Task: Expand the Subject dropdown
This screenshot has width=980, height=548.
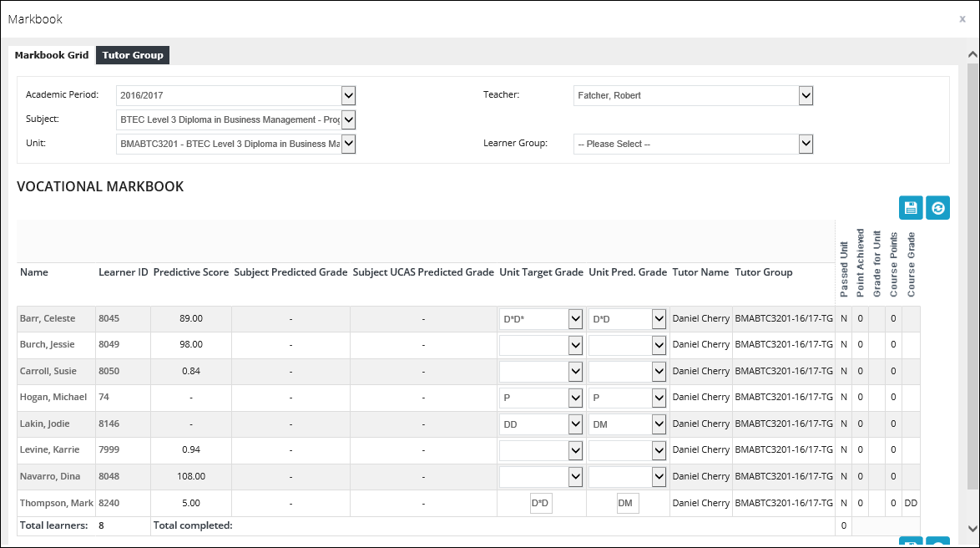Action: pyautogui.click(x=349, y=119)
